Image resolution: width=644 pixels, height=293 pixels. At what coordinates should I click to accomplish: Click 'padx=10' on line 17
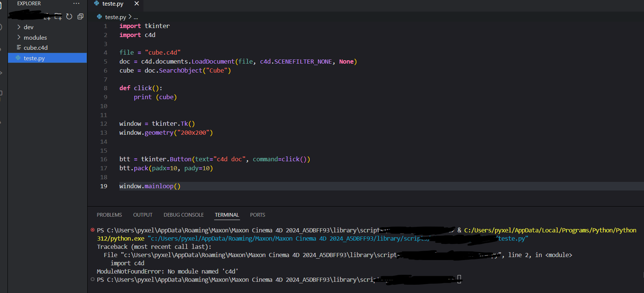pyautogui.click(x=164, y=168)
